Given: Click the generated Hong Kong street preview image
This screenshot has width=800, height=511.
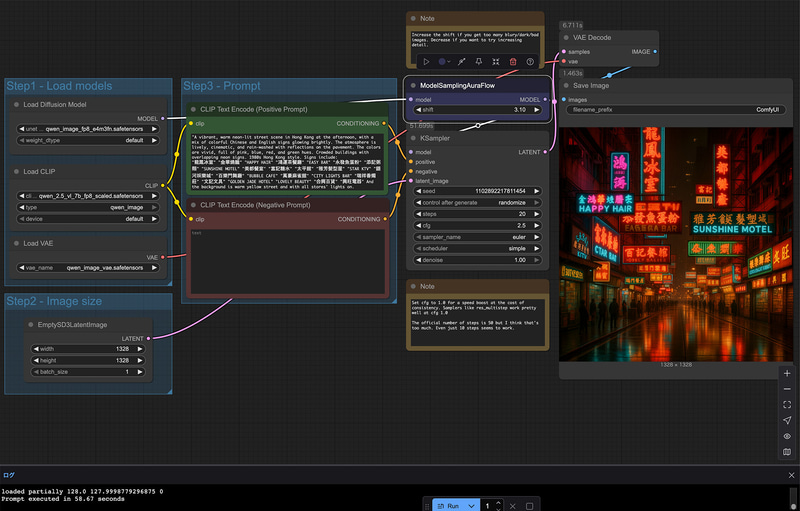Looking at the screenshot, I should click(676, 244).
